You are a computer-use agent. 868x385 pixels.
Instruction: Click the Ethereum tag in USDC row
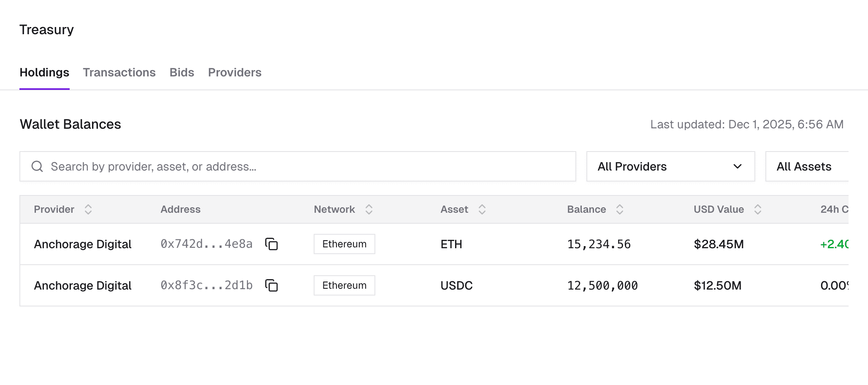click(344, 285)
